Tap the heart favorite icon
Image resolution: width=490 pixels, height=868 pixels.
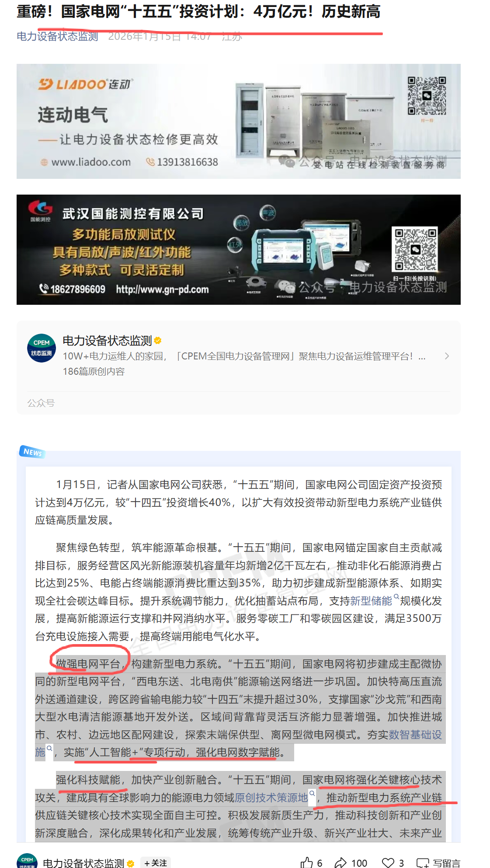point(388,863)
